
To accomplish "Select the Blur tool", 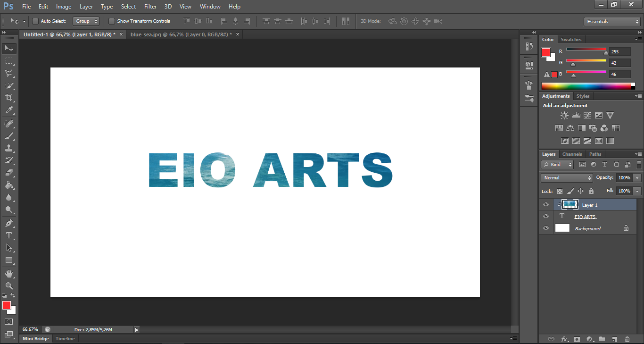I will point(9,197).
